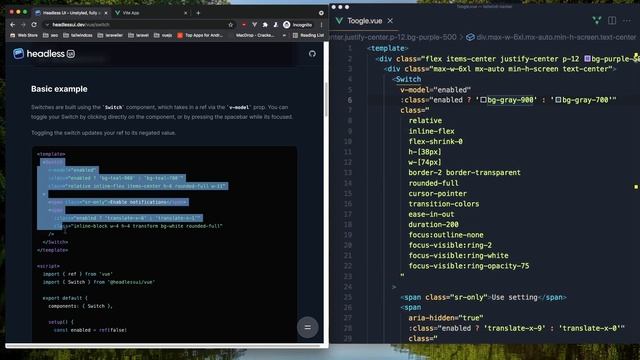Click the headless UI logo
This screenshot has width=640, height=360.
[44, 54]
